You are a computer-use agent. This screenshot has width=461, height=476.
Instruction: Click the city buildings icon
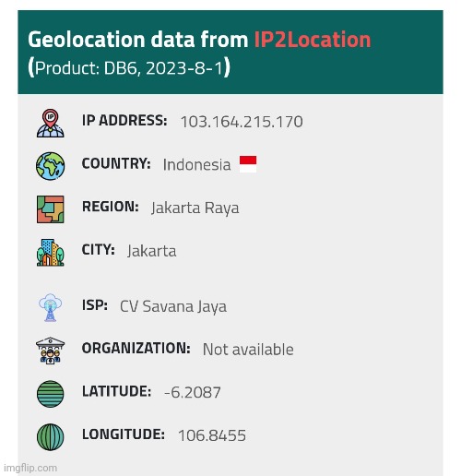pyautogui.click(x=51, y=252)
